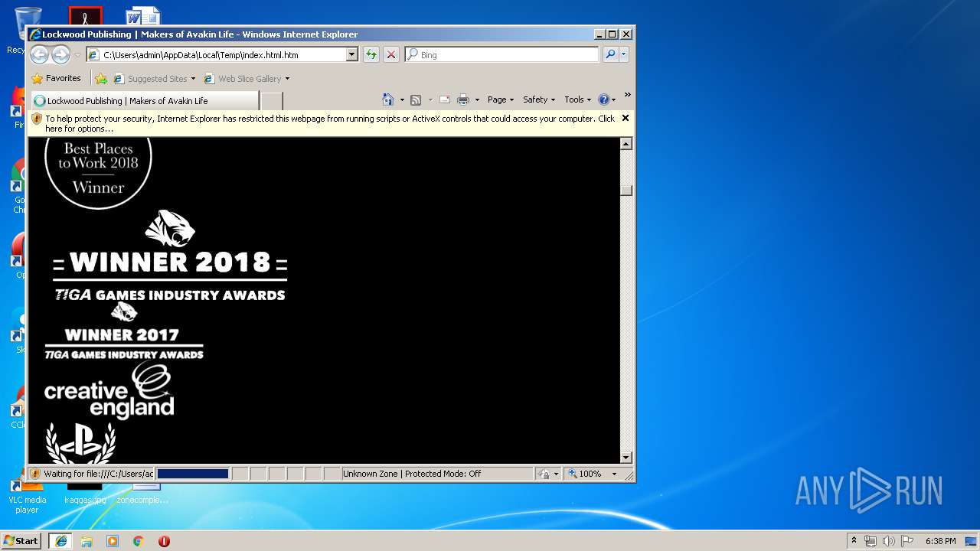Go forward with the Forward arrow button
The height and width of the screenshot is (551, 980).
60,54
